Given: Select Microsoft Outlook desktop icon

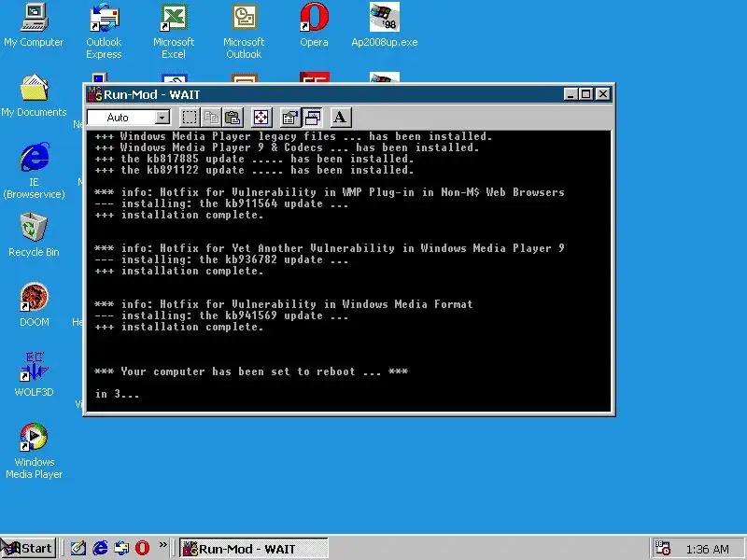Looking at the screenshot, I should (x=244, y=31).
